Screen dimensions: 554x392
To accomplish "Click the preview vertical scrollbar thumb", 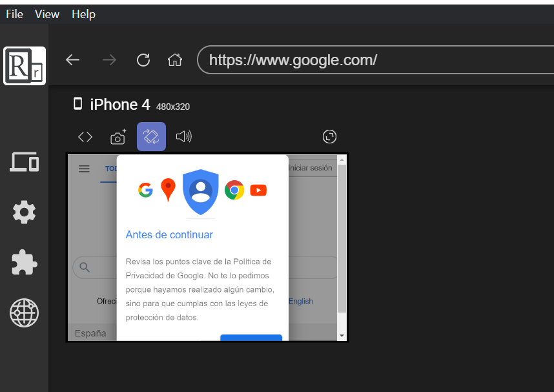I will [342, 238].
